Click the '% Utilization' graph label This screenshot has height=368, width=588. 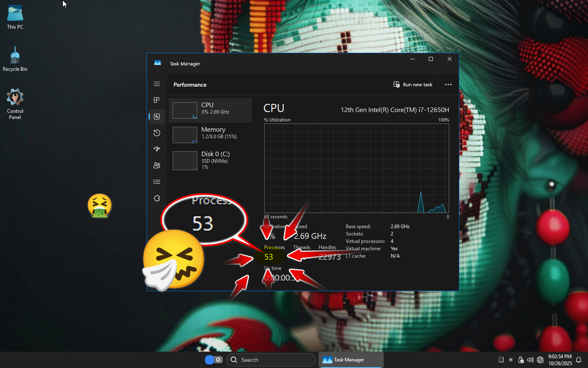[x=277, y=120]
